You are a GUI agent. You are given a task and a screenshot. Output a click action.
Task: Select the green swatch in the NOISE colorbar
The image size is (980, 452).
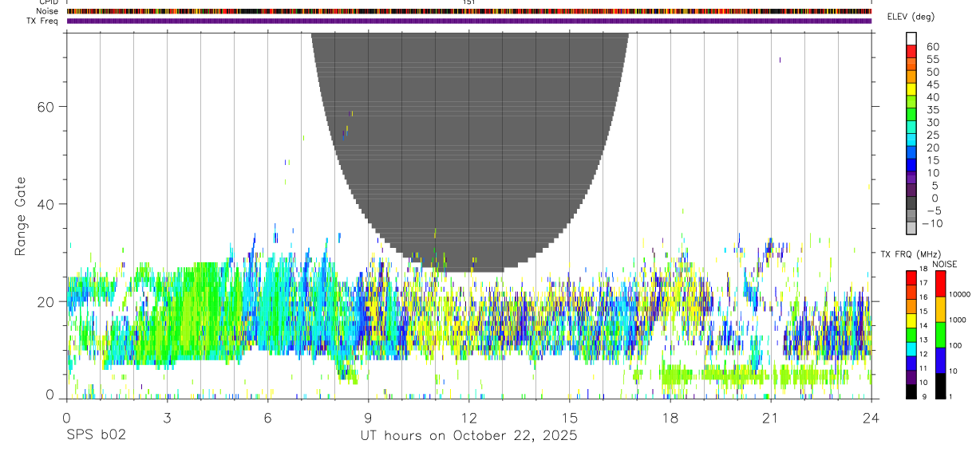[x=940, y=335]
